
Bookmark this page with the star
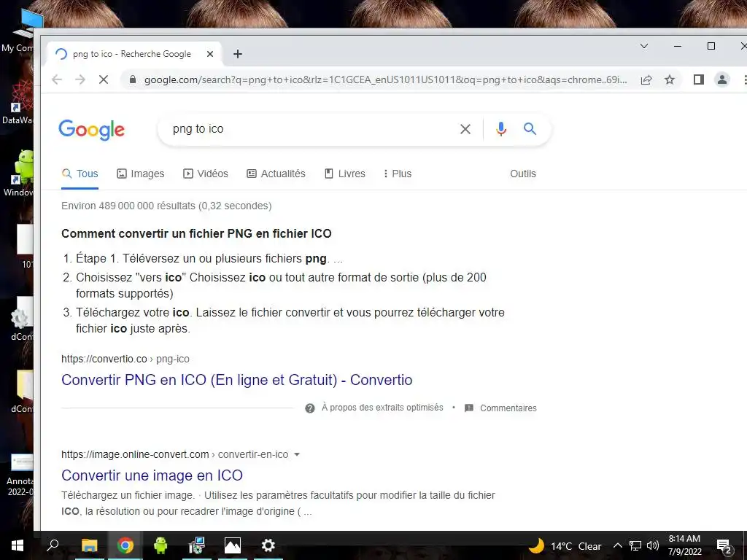tap(670, 79)
